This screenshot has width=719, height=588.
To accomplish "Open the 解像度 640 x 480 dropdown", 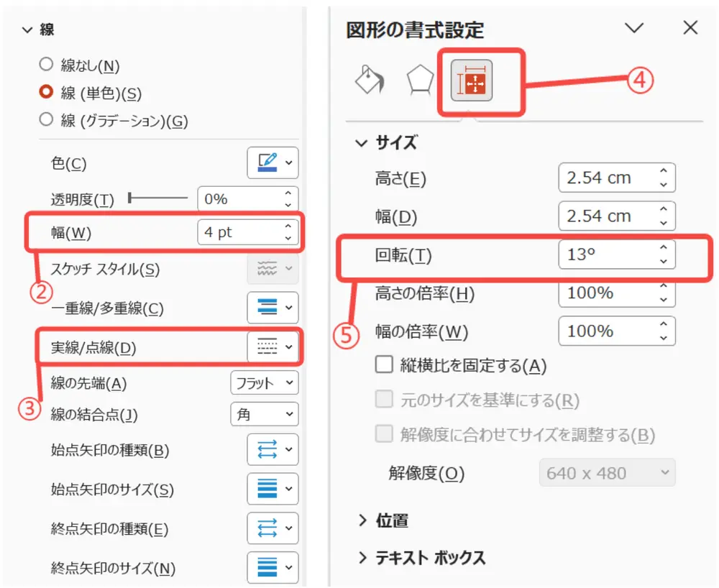I will [607, 472].
